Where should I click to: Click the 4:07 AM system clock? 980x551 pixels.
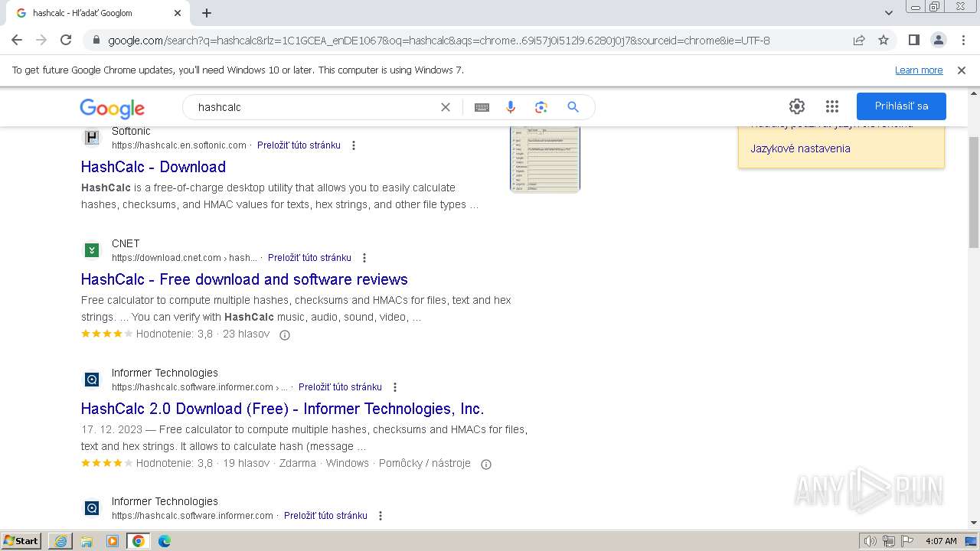(x=941, y=541)
